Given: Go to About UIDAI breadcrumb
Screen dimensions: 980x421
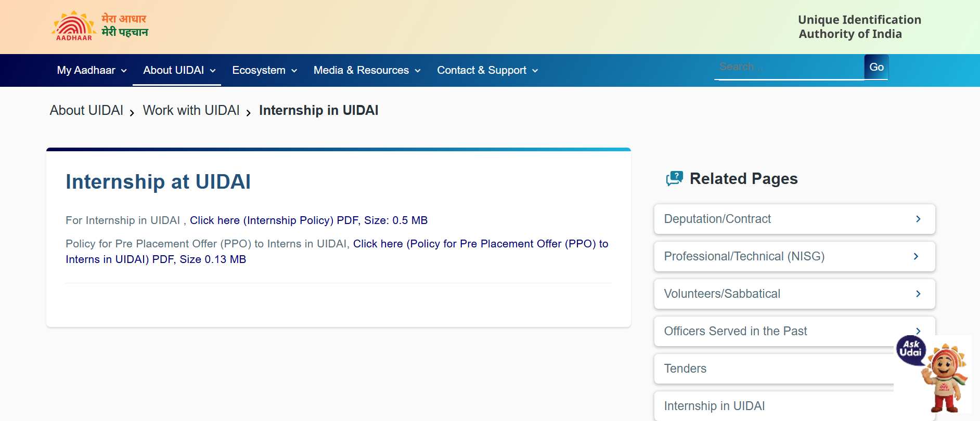Looking at the screenshot, I should tap(86, 110).
